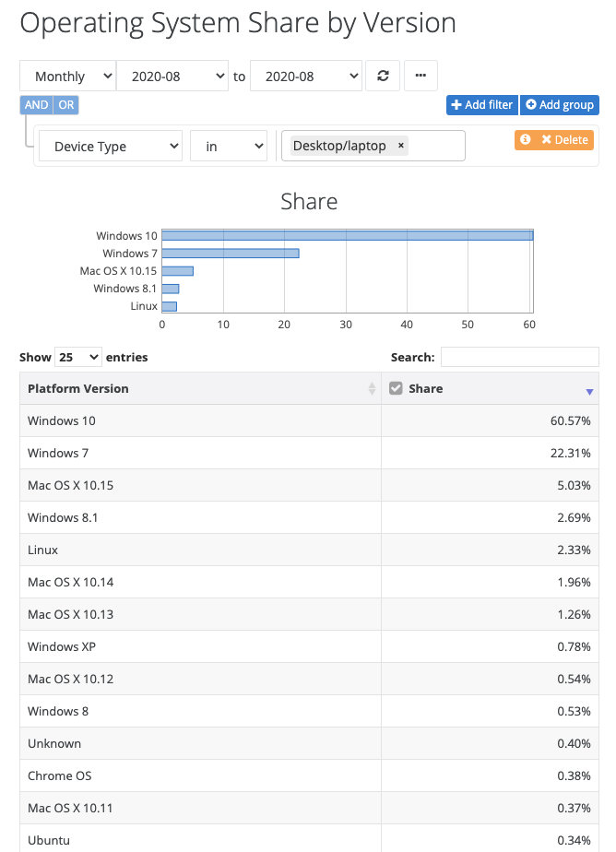
Task: Click the table Search input field
Action: coord(520,357)
